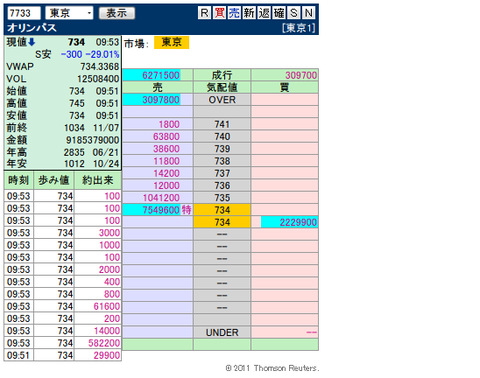Click the current price down arrow

tap(31, 42)
